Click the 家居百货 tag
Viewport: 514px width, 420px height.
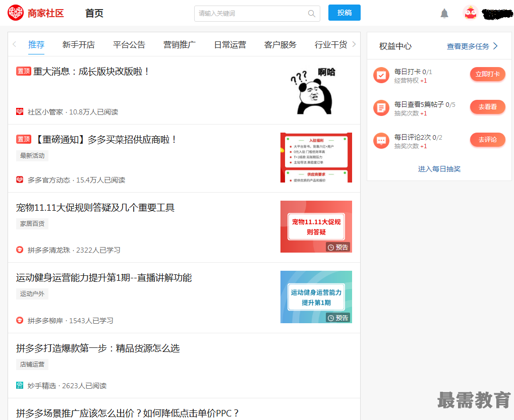(x=32, y=224)
